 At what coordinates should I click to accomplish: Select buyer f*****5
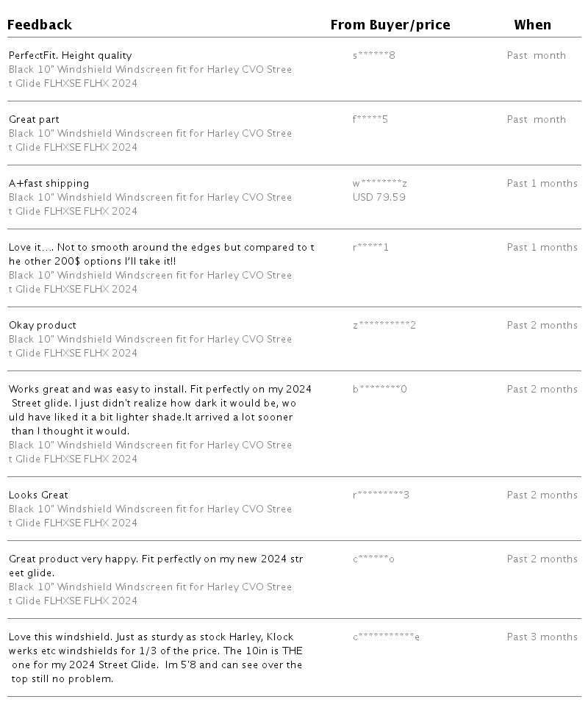pos(370,120)
